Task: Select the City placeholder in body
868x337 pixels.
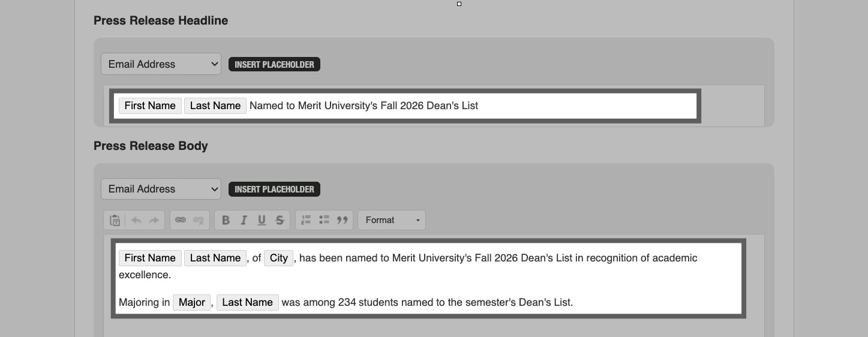Action: click(279, 258)
